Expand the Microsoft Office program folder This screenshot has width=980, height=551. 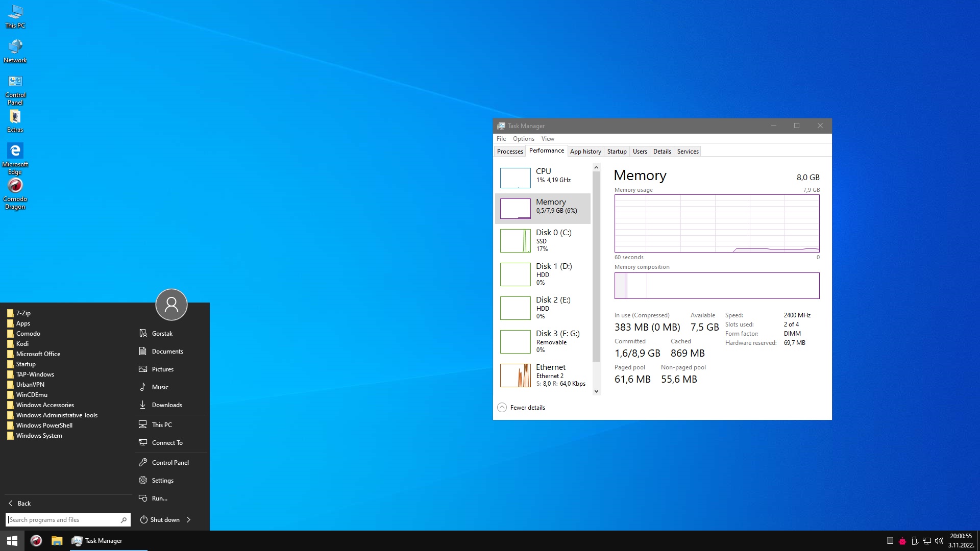pyautogui.click(x=38, y=354)
